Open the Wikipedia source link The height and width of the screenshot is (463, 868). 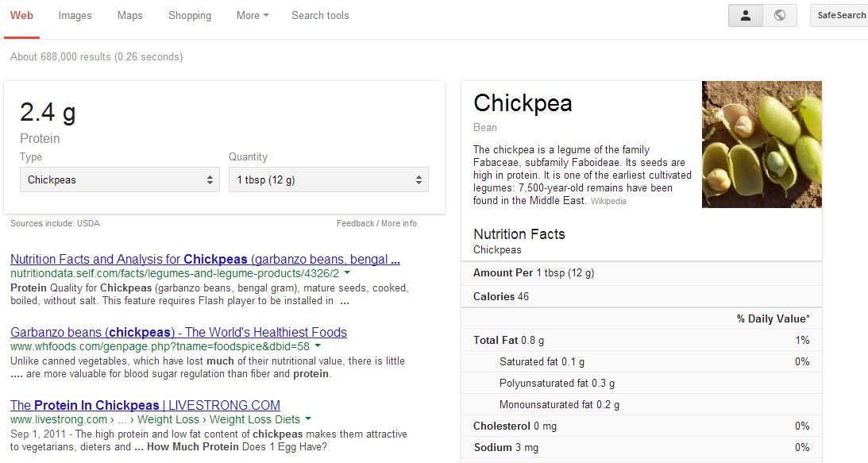click(x=608, y=201)
